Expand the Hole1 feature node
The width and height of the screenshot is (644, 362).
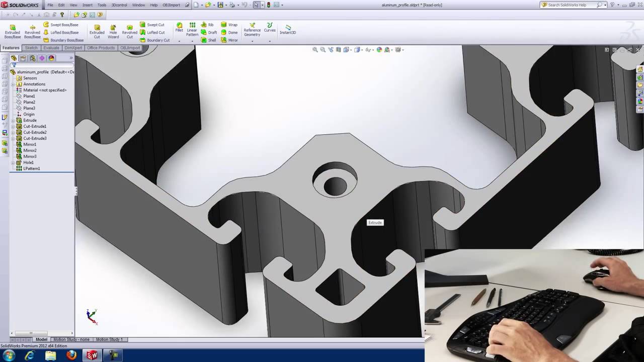(13, 162)
